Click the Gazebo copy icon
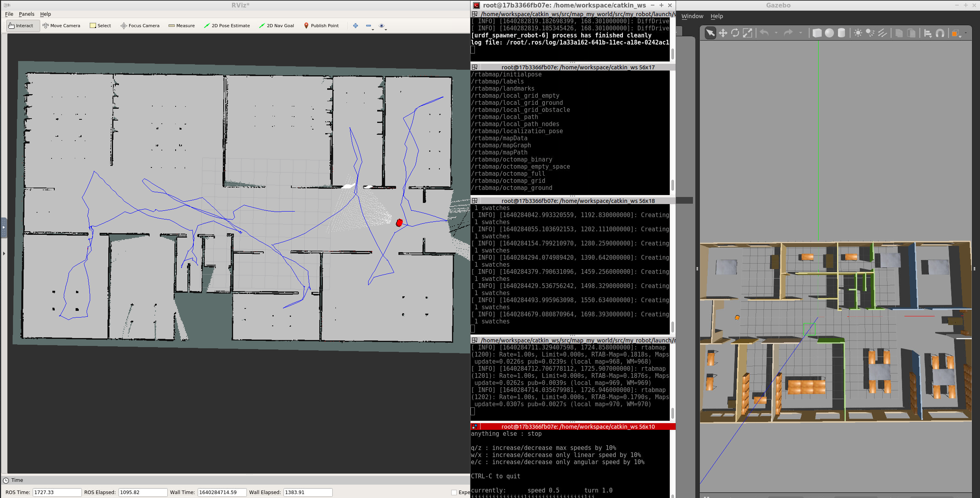This screenshot has width=980, height=498. (x=899, y=33)
